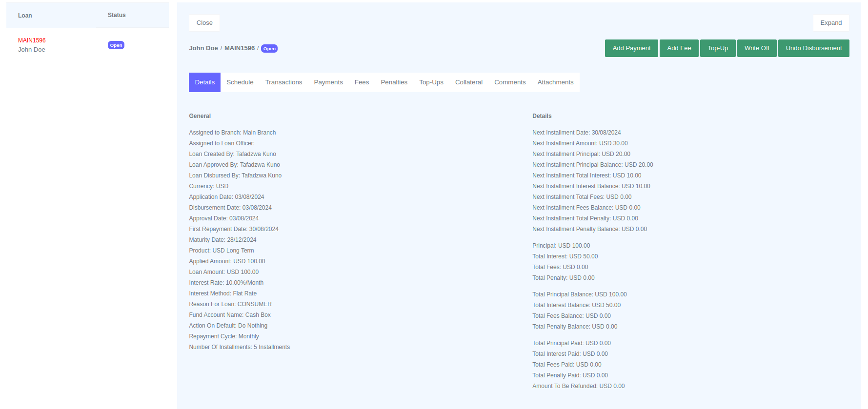The height and width of the screenshot is (409, 868).
Task: Open loan MAIN1596 link in list
Action: click(32, 40)
